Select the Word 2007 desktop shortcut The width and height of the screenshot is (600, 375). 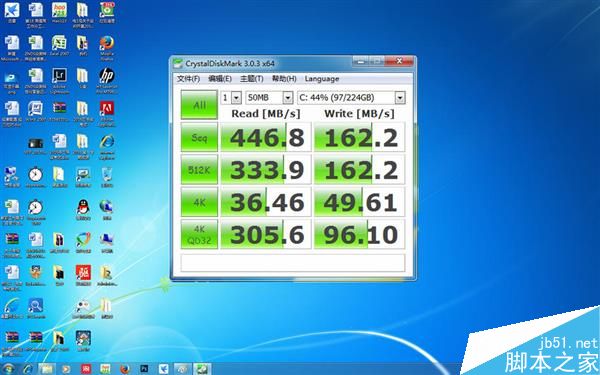35,112
